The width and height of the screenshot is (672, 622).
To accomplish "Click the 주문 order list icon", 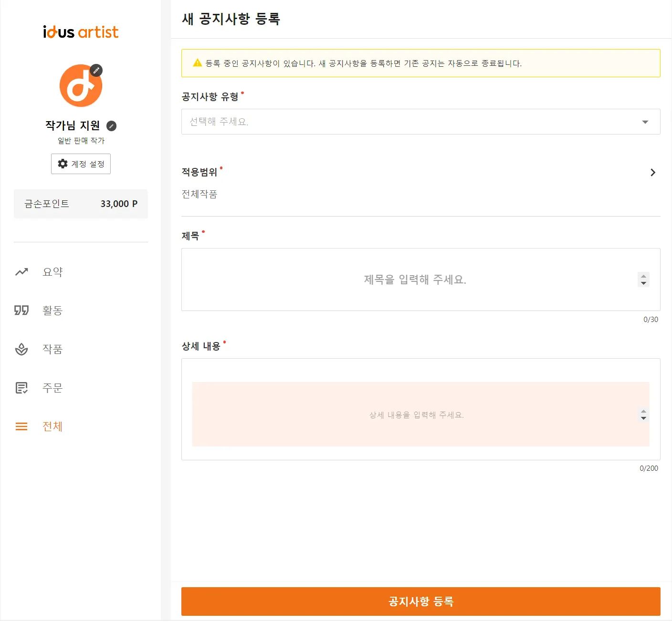I will point(21,388).
